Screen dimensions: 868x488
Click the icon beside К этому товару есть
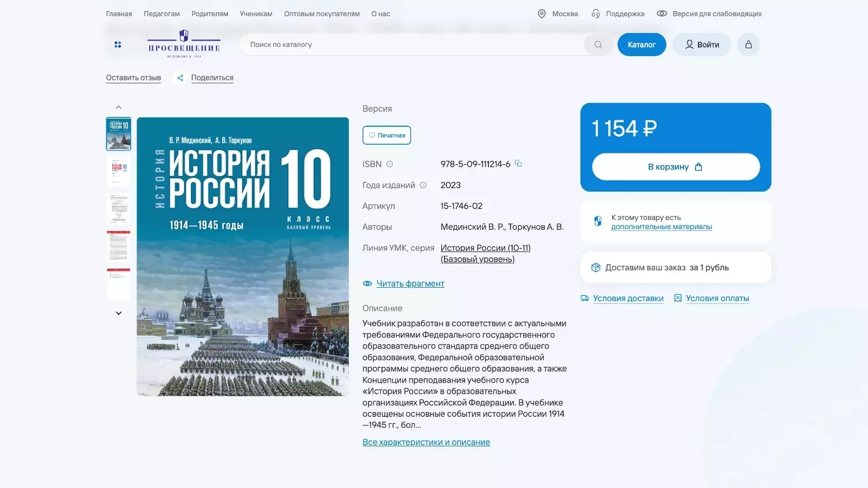(x=598, y=221)
